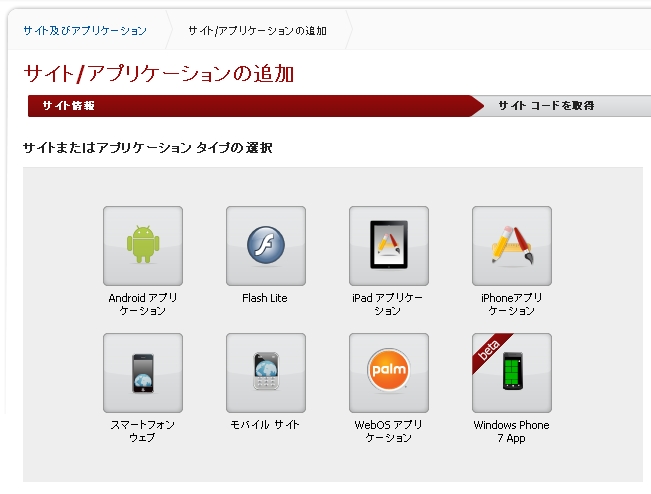Screen dimensions: 651x494
Task: Pick the iPad application icon tile
Action: click(389, 246)
